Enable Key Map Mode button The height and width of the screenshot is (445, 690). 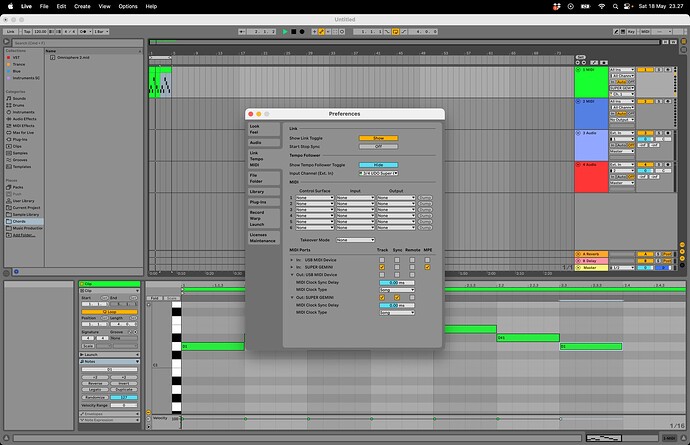[631, 32]
